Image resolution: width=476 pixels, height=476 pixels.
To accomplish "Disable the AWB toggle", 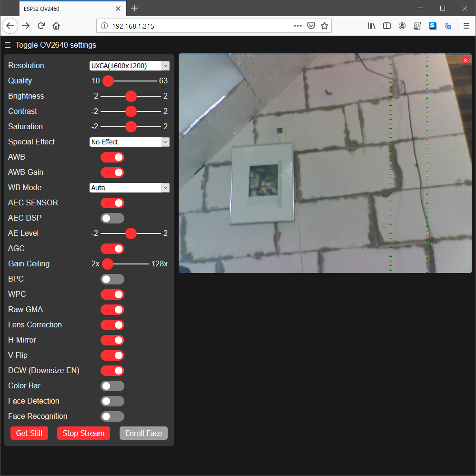I will [x=112, y=157].
